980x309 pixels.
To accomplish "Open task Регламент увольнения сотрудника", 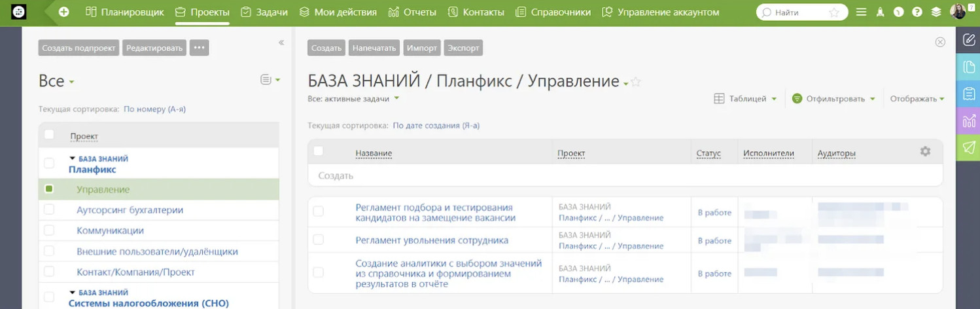I will [432, 240].
